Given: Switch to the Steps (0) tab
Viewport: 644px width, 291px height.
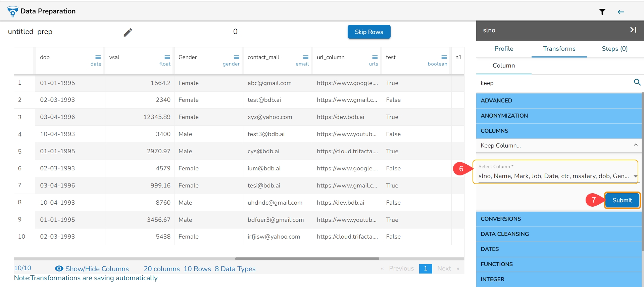Looking at the screenshot, I should point(614,49).
